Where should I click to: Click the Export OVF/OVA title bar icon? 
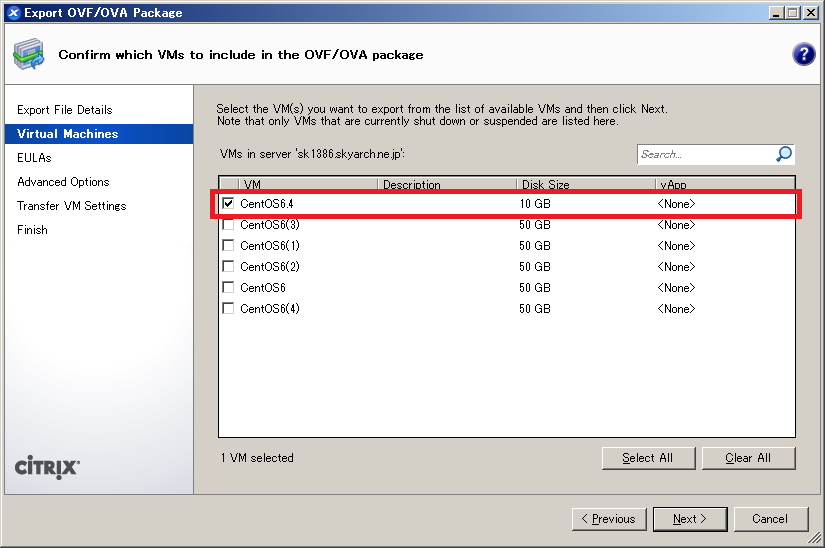pyautogui.click(x=14, y=13)
